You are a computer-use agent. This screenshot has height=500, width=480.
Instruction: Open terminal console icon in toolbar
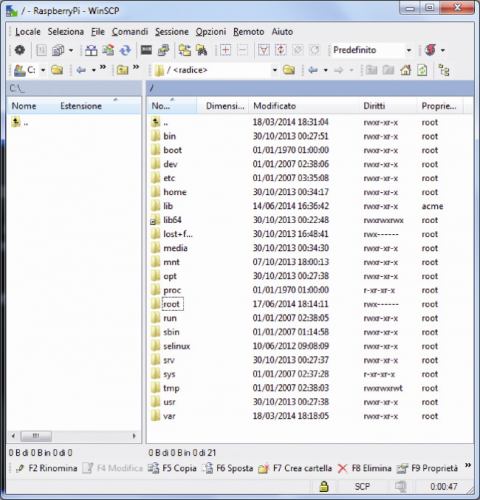point(146,50)
